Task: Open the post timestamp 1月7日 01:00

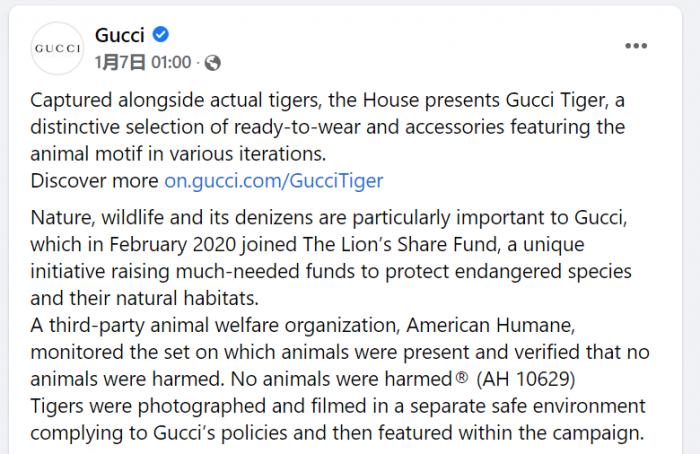Action: (143, 62)
